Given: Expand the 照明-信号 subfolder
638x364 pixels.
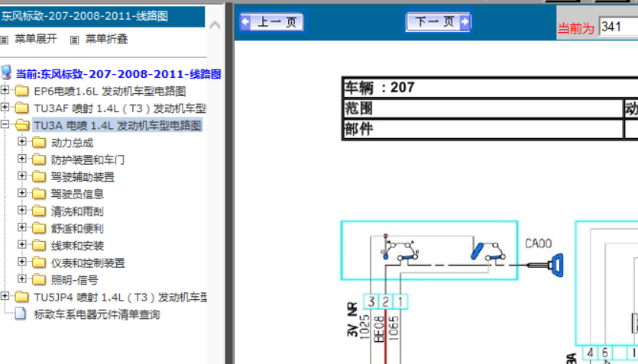Looking at the screenshot, I should [22, 279].
